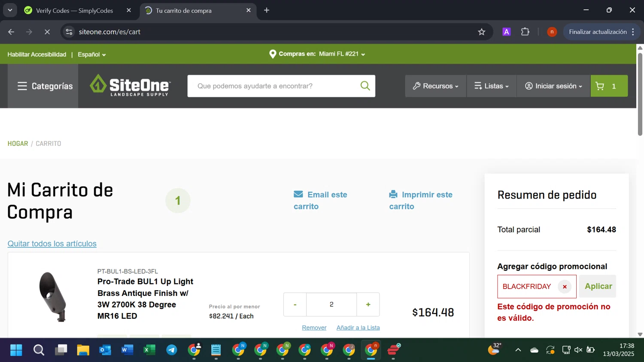Open a new browser tab

click(267, 10)
